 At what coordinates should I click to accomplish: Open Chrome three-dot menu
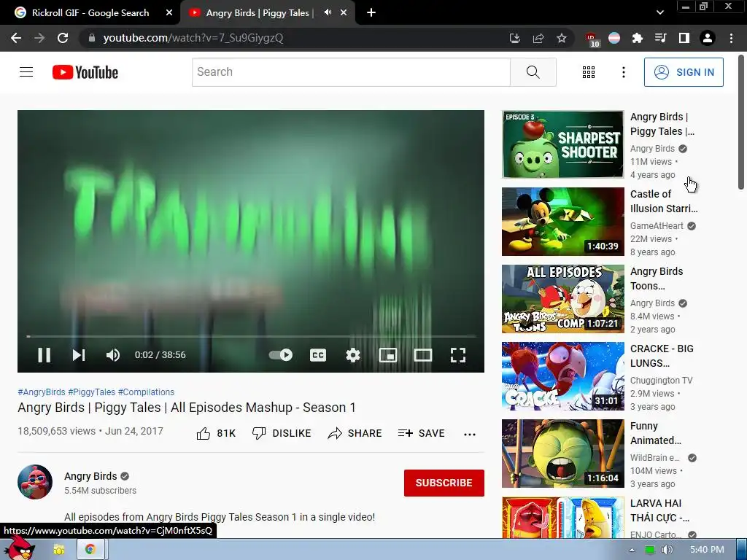click(731, 38)
